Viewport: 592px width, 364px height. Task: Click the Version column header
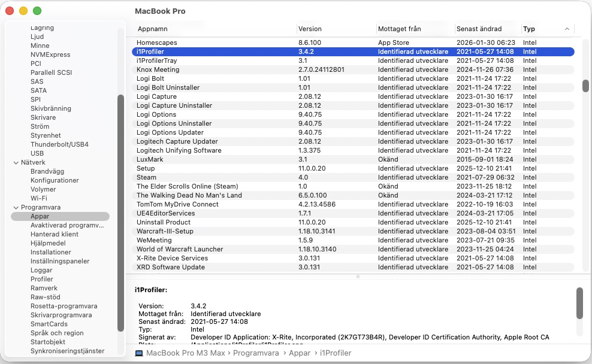pyautogui.click(x=310, y=29)
